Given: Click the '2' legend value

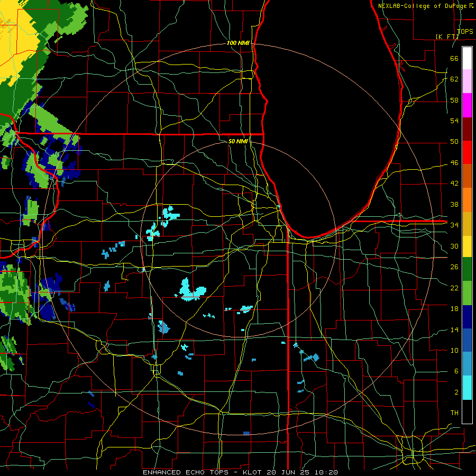Looking at the screenshot, I should click(x=456, y=392).
